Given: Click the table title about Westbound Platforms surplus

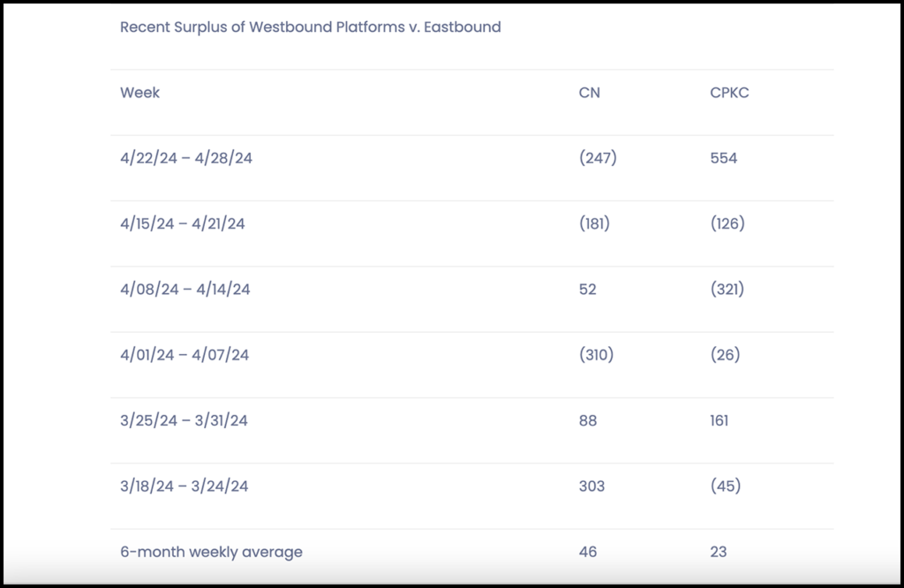Looking at the screenshot, I should (x=310, y=27).
